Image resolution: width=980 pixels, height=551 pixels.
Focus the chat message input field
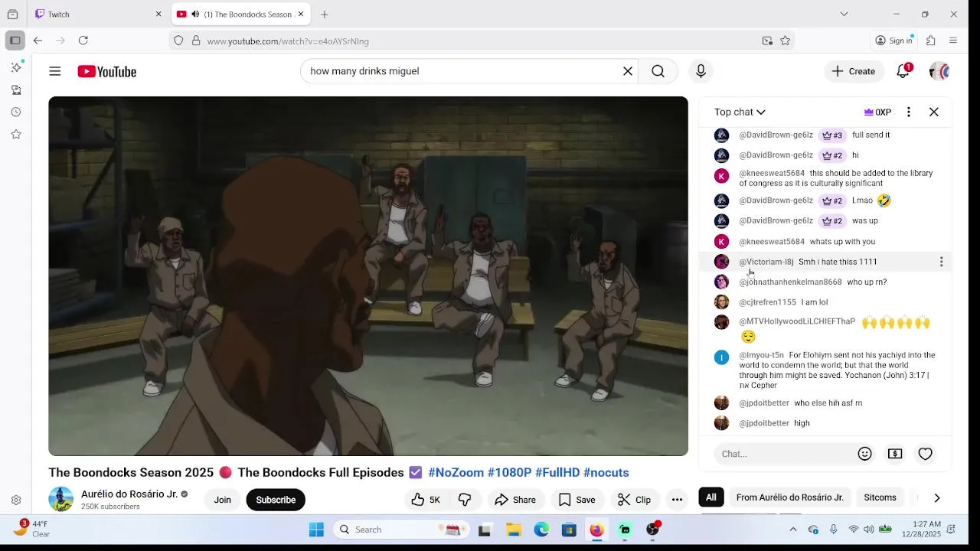click(x=785, y=454)
